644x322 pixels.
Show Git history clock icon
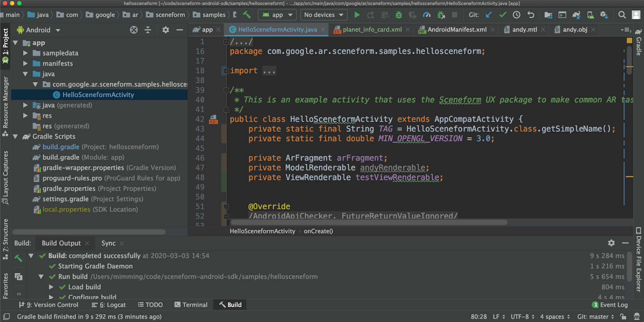coord(516,15)
